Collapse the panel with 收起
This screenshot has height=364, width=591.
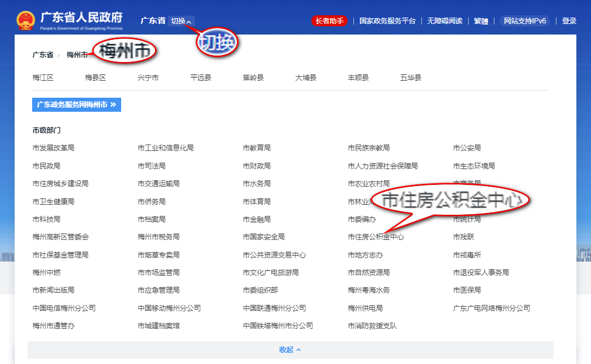290,350
